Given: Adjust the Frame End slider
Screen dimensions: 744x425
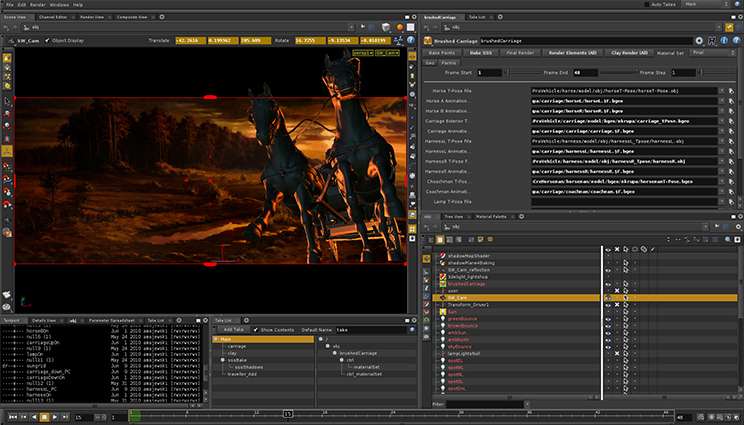Looking at the screenshot, I should click(617, 73).
